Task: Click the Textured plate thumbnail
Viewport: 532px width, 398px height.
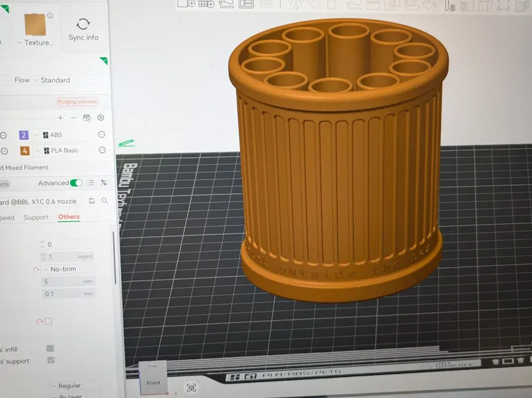Action: tap(35, 25)
